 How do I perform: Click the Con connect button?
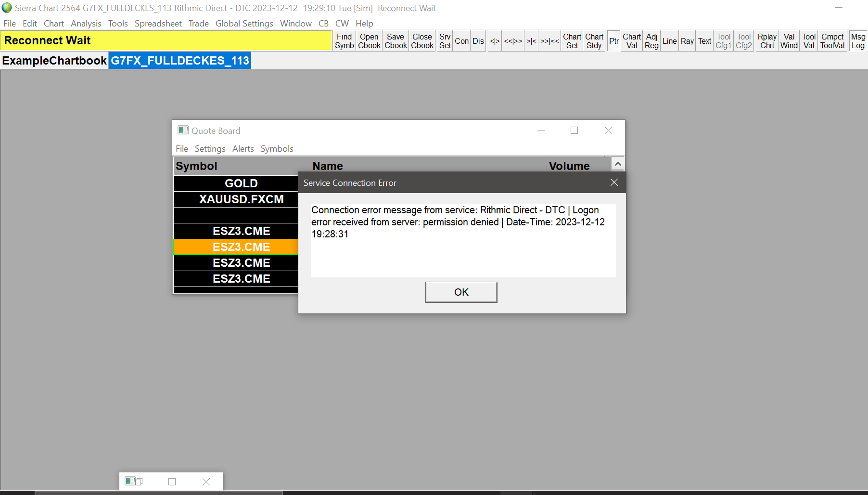click(x=462, y=41)
